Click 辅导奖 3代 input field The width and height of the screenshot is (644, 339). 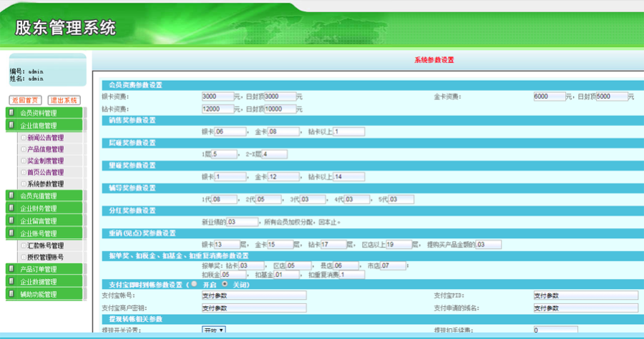pos(313,200)
